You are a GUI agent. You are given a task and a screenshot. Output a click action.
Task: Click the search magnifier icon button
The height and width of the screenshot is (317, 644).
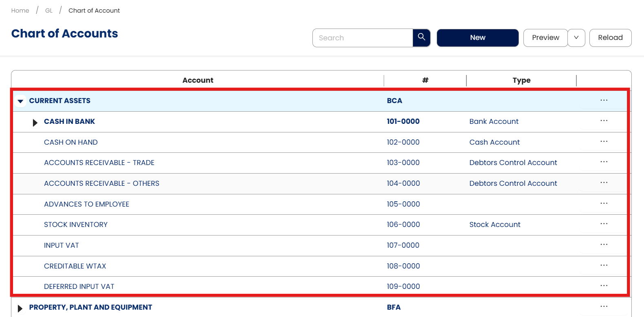[422, 37]
